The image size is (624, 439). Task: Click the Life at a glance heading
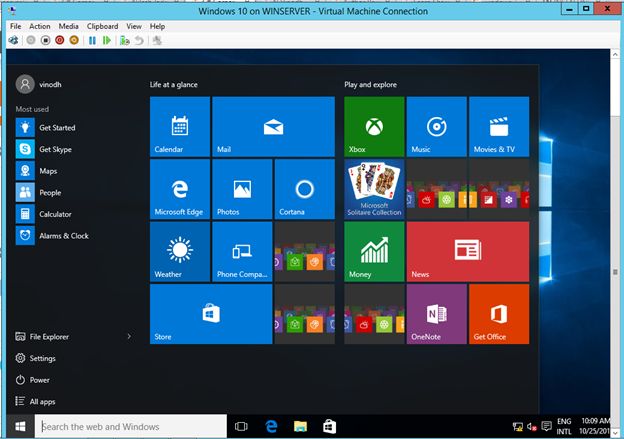174,84
